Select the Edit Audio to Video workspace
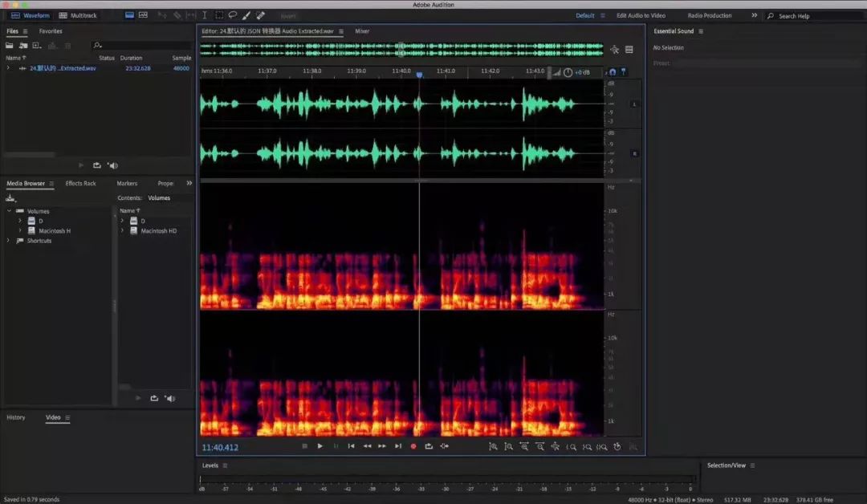Viewport: 867px width, 504px height. 641,15
